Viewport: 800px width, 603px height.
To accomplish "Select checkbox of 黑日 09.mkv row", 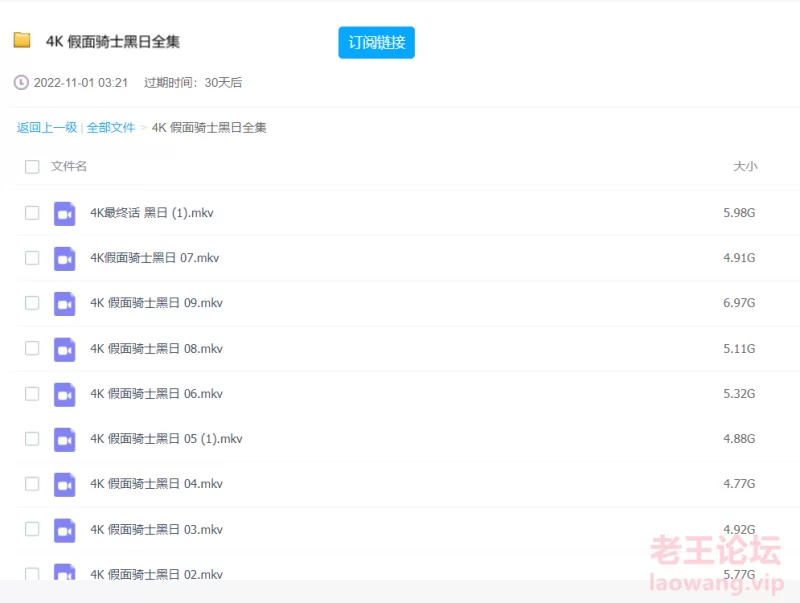I will point(32,303).
